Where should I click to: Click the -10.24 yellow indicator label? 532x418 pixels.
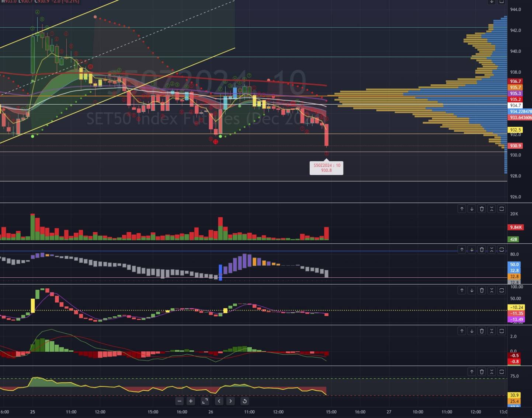tap(517, 308)
